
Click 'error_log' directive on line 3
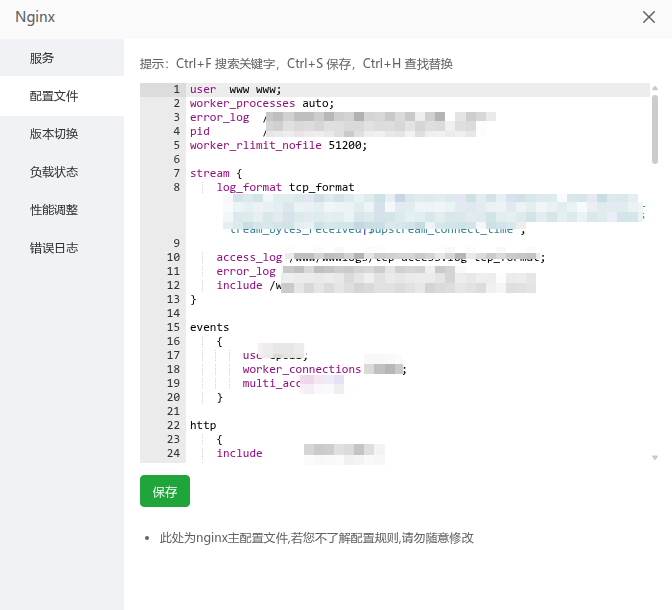click(219, 117)
